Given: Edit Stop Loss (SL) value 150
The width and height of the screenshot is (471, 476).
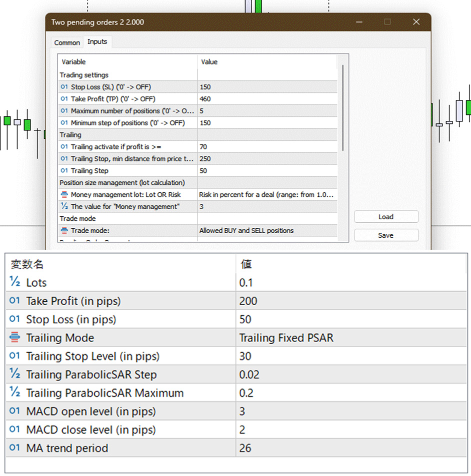Looking at the screenshot, I should tap(267, 87).
